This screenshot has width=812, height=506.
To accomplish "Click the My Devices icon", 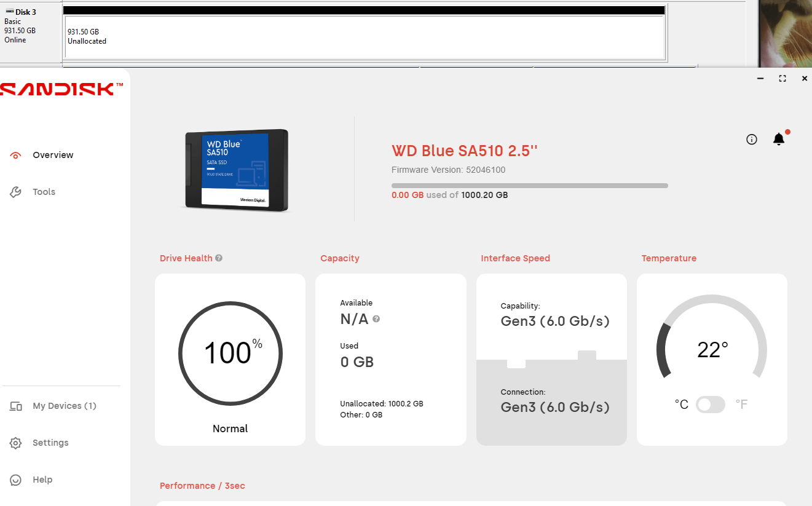I will 16,406.
